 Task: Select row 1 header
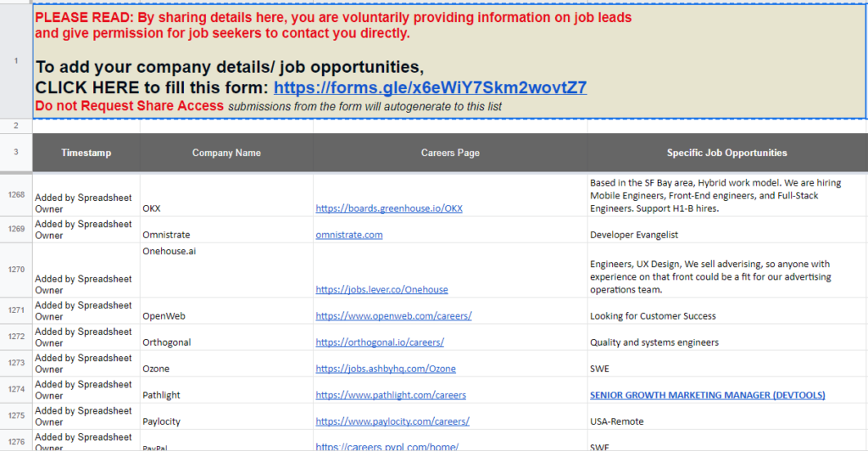[x=16, y=61]
